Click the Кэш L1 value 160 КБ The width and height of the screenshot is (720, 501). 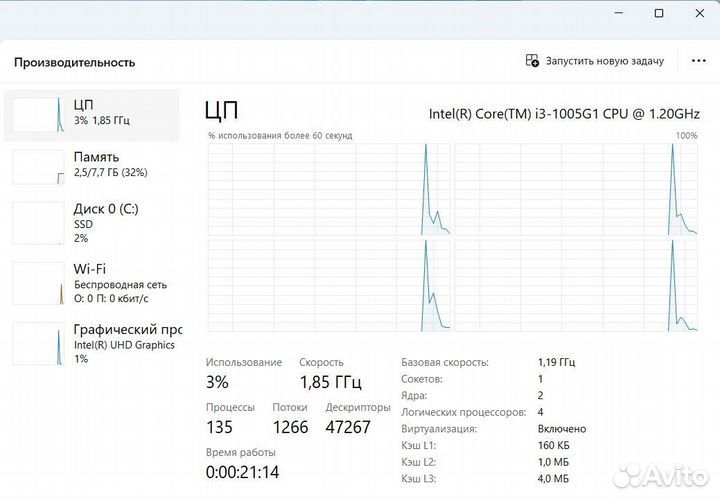pyautogui.click(x=554, y=445)
